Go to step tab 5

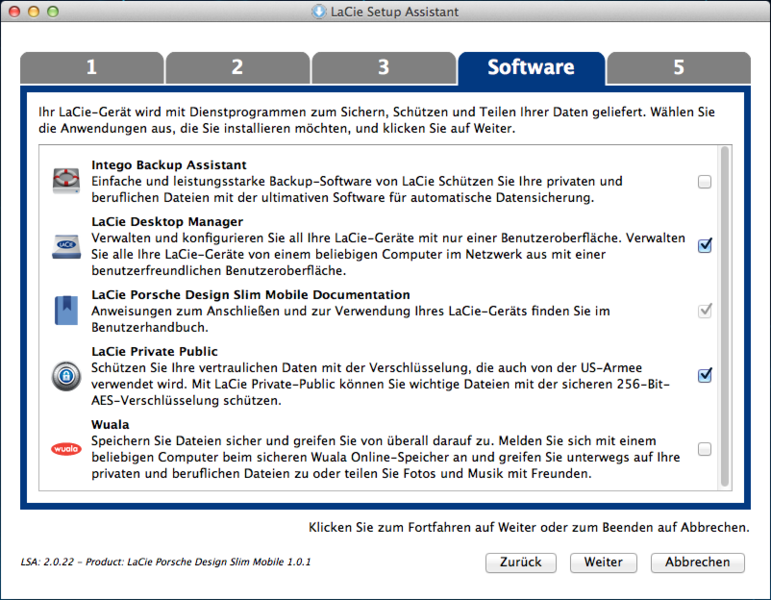pyautogui.click(x=679, y=68)
